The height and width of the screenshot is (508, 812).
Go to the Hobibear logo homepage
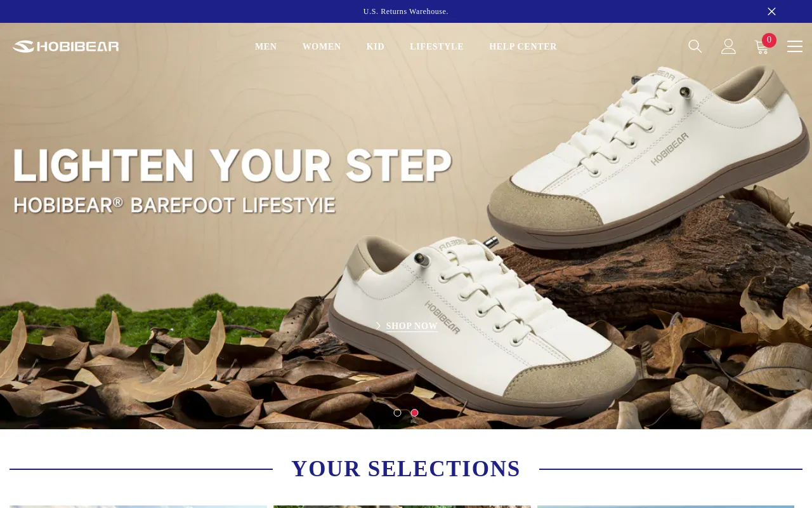pos(66,46)
